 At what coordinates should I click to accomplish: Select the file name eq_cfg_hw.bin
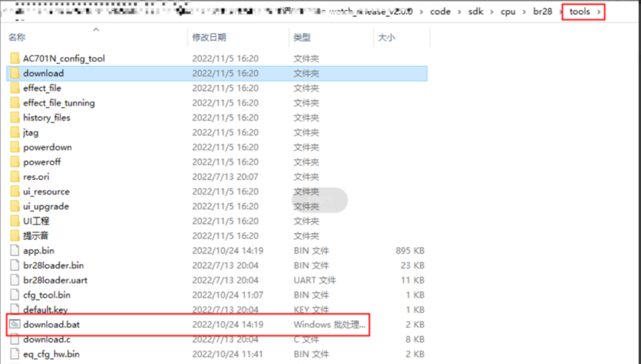coord(52,354)
